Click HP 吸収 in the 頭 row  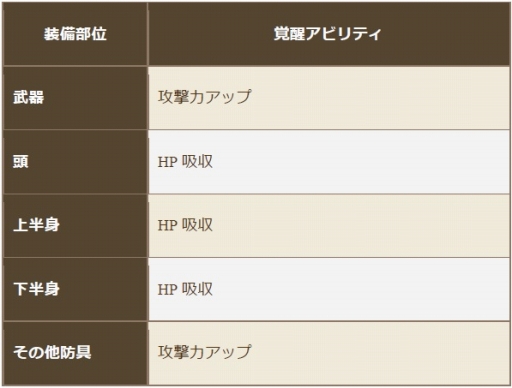185,162
